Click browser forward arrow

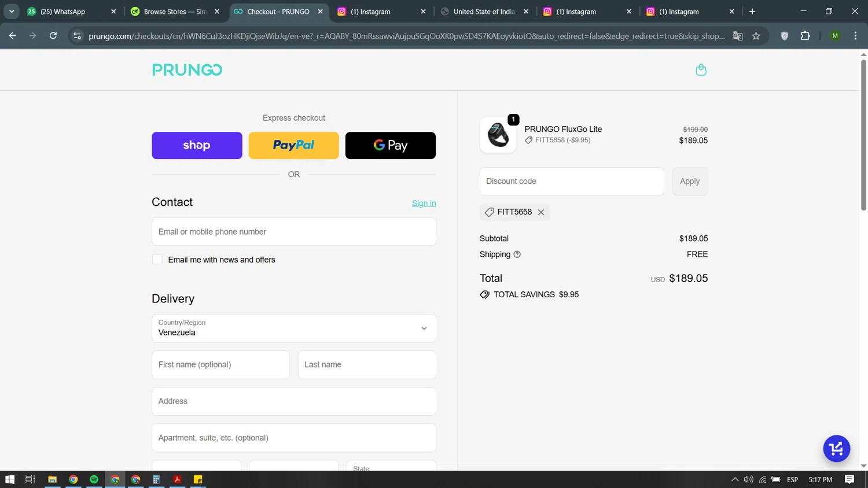coord(33,36)
